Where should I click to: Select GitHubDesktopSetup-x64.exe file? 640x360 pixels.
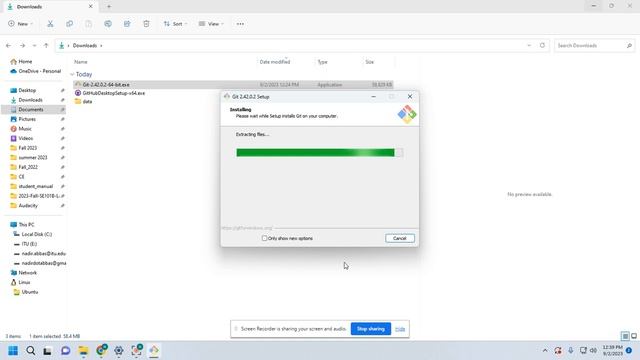114,93
